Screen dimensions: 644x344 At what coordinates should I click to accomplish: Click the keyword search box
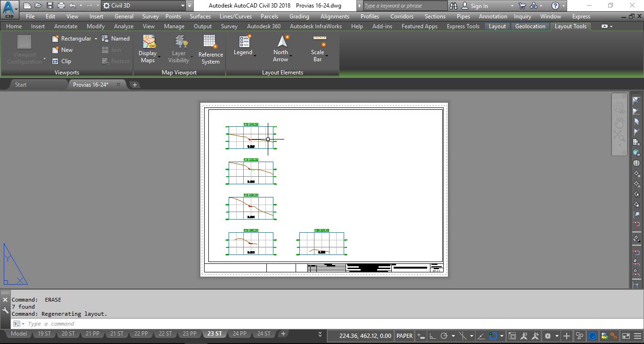click(x=405, y=6)
